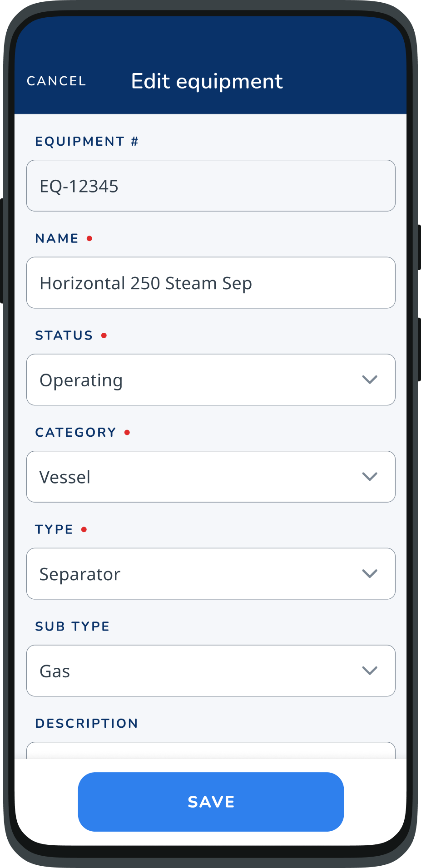Select the Horizontal 250 Steam Sep name field
421x868 pixels.
pyautogui.click(x=211, y=282)
